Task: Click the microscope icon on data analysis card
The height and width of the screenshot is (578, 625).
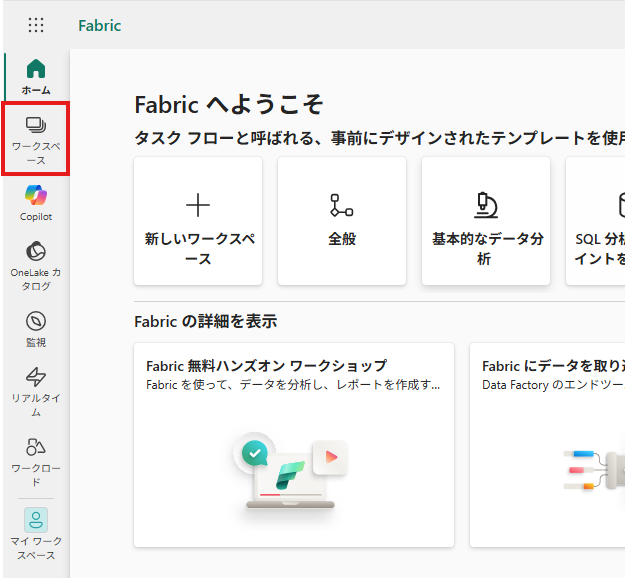Action: pyautogui.click(x=486, y=205)
